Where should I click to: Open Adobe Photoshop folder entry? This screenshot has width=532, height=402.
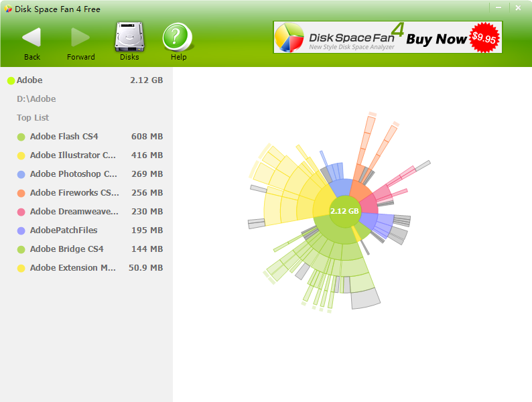tap(73, 174)
